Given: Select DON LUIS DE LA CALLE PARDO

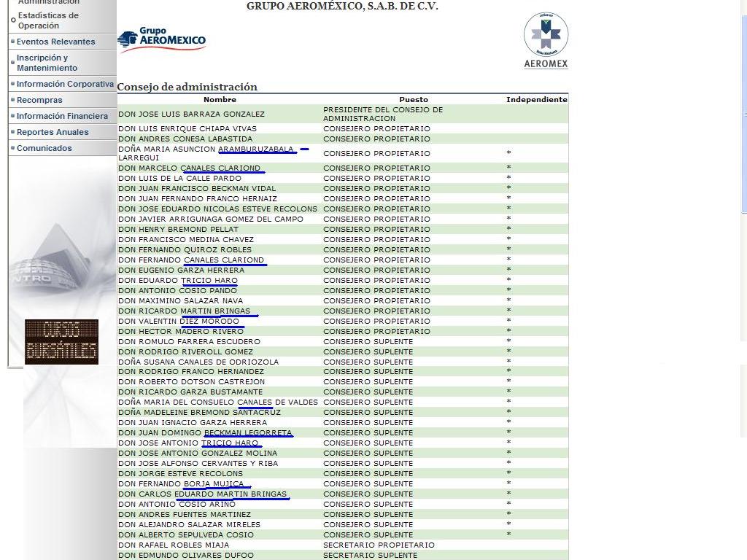Looking at the screenshot, I should [179, 178].
